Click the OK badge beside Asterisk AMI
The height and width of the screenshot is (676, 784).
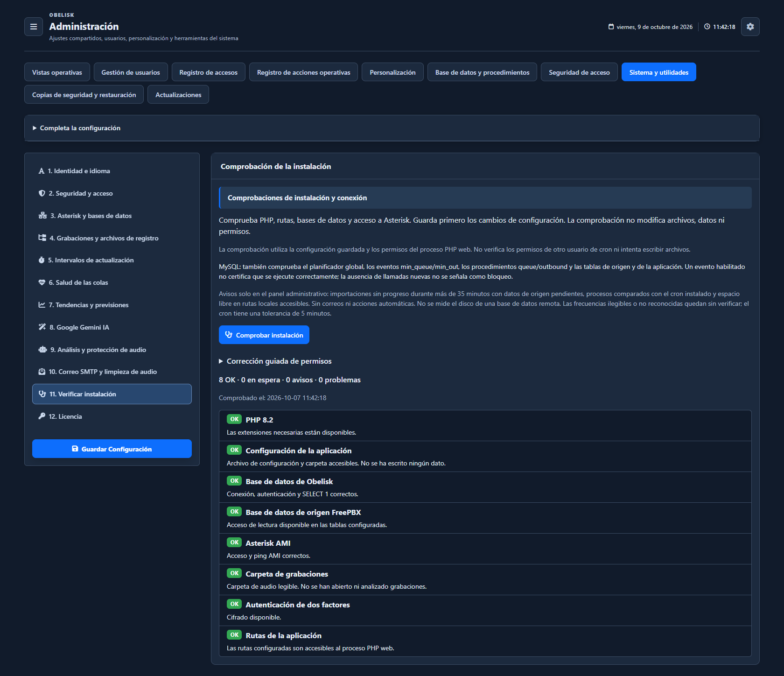(234, 542)
